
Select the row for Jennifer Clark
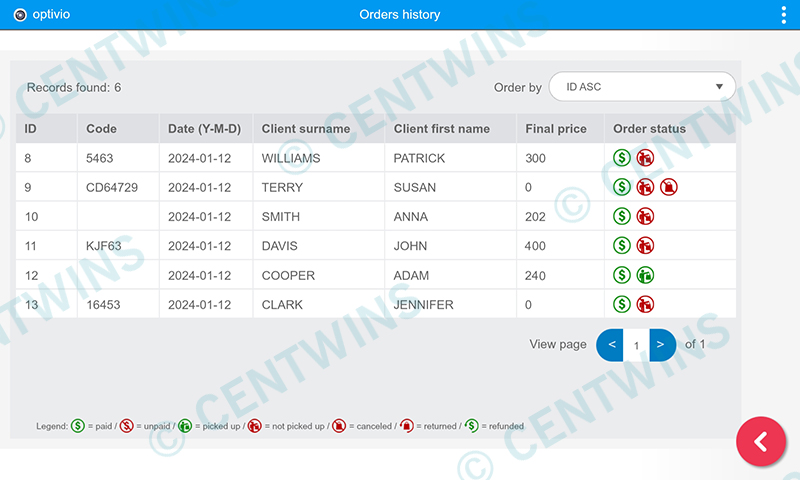(423, 304)
